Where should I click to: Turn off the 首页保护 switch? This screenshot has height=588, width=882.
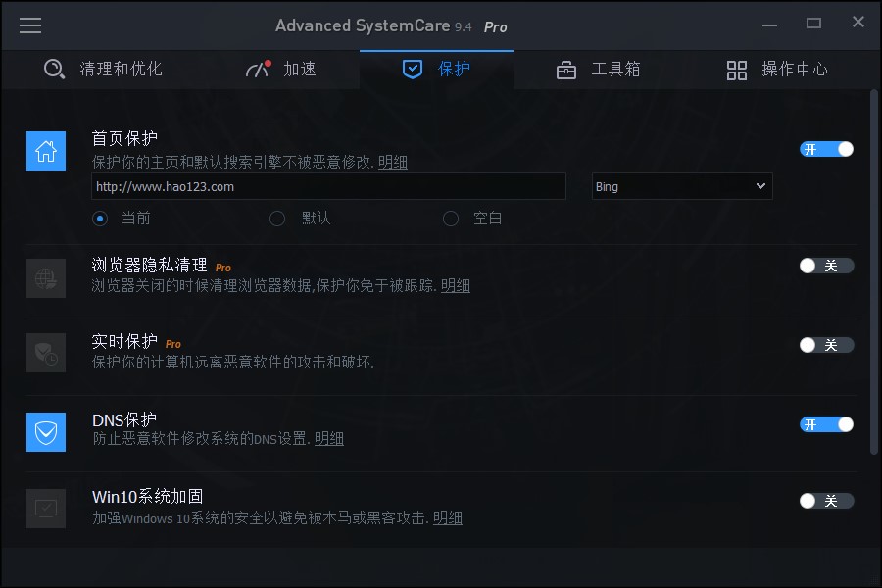[826, 149]
